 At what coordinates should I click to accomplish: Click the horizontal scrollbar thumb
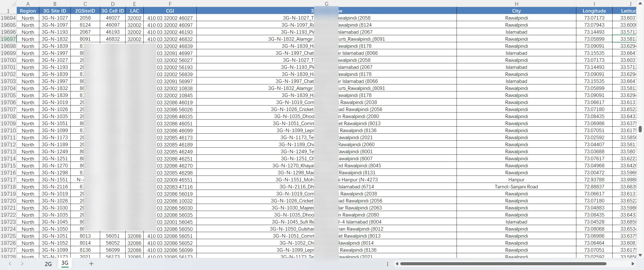pyautogui.click(x=503, y=264)
